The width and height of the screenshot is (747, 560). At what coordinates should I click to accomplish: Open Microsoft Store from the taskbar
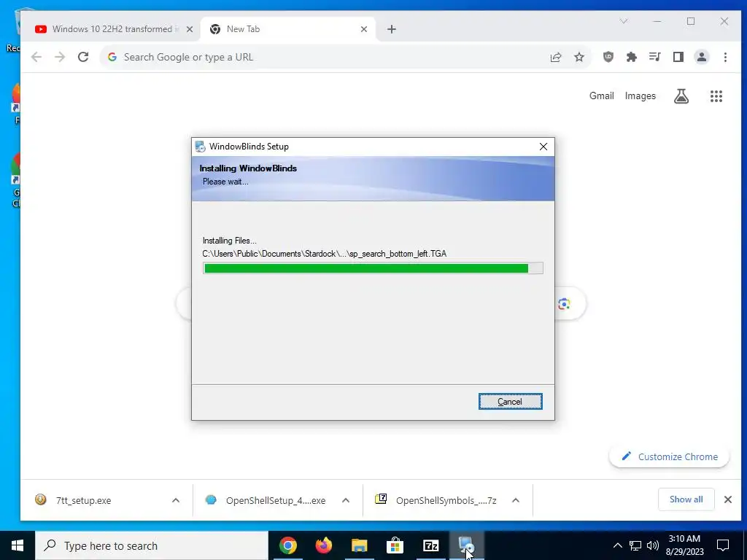[395, 545]
